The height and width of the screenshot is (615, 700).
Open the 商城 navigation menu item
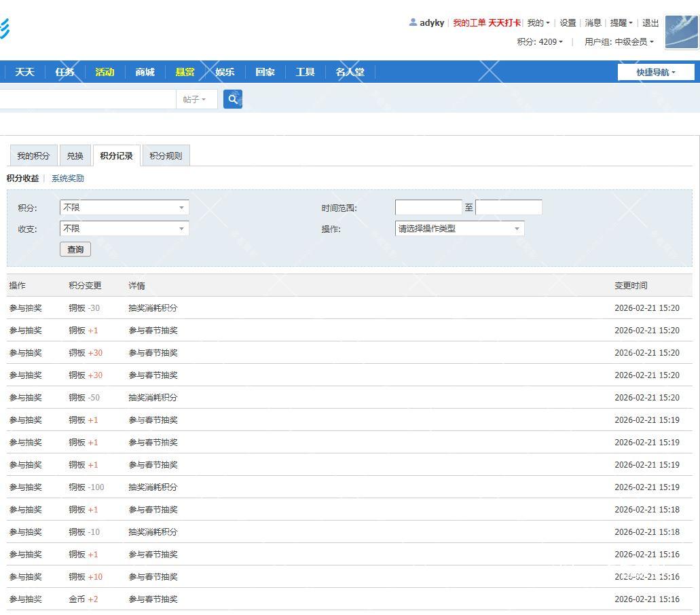click(x=145, y=72)
